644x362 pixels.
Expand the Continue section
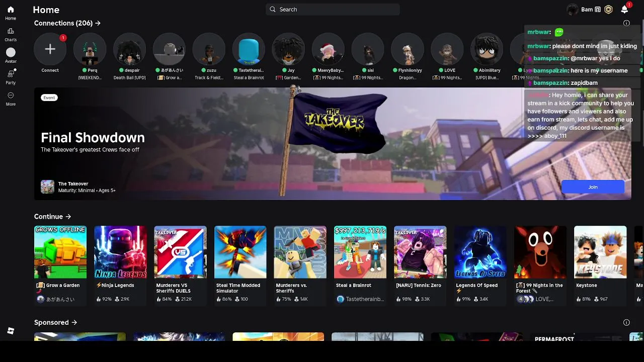[x=53, y=217]
